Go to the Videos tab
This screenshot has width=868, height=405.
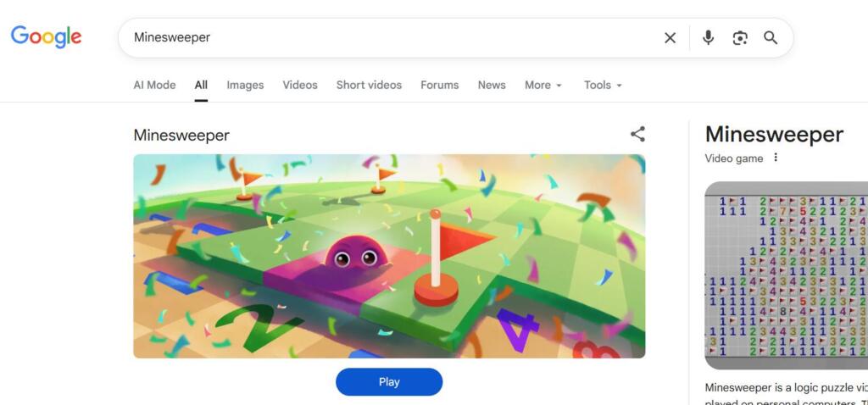300,85
